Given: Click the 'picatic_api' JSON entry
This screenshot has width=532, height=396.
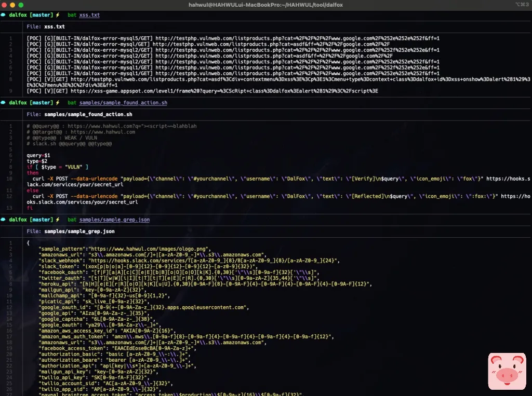Looking at the screenshot, I should (94, 302).
